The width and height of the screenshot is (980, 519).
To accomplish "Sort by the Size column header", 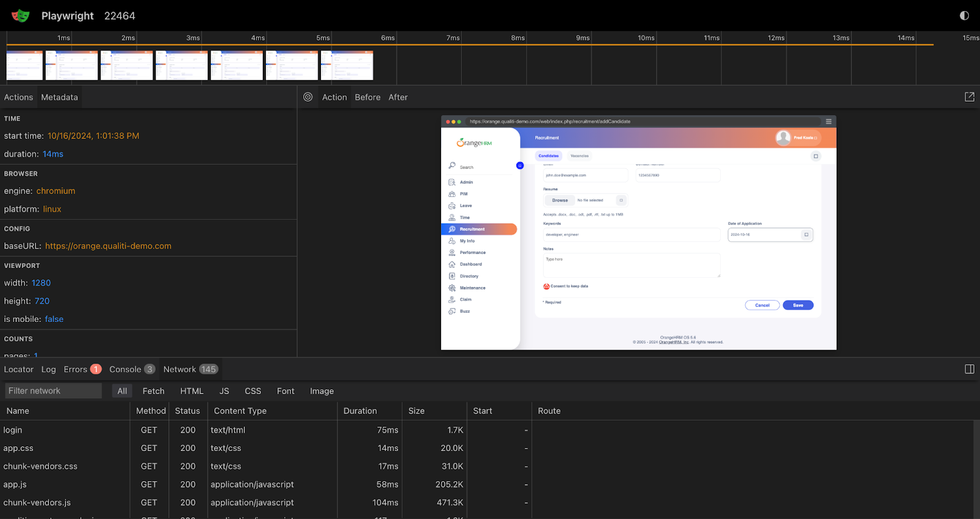I will 434,411.
